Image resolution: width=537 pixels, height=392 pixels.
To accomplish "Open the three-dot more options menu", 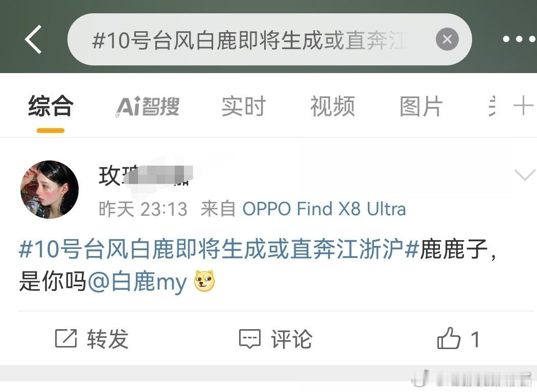I will (519, 39).
